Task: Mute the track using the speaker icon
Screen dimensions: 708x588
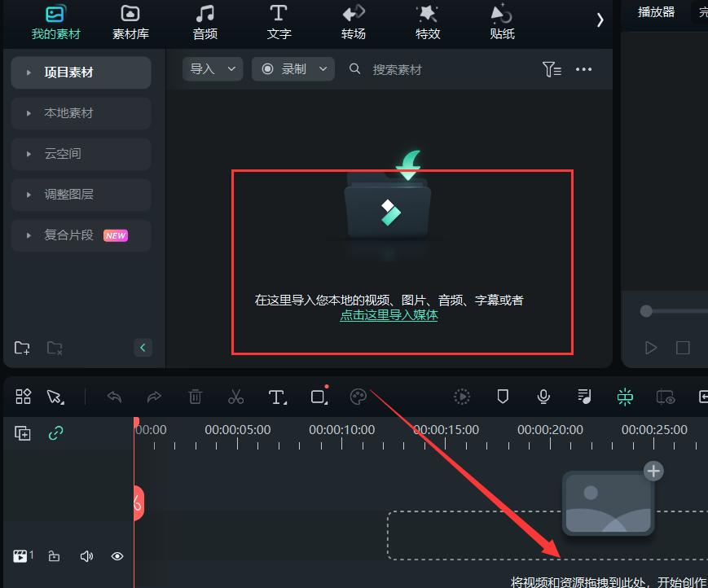Action: [x=86, y=556]
